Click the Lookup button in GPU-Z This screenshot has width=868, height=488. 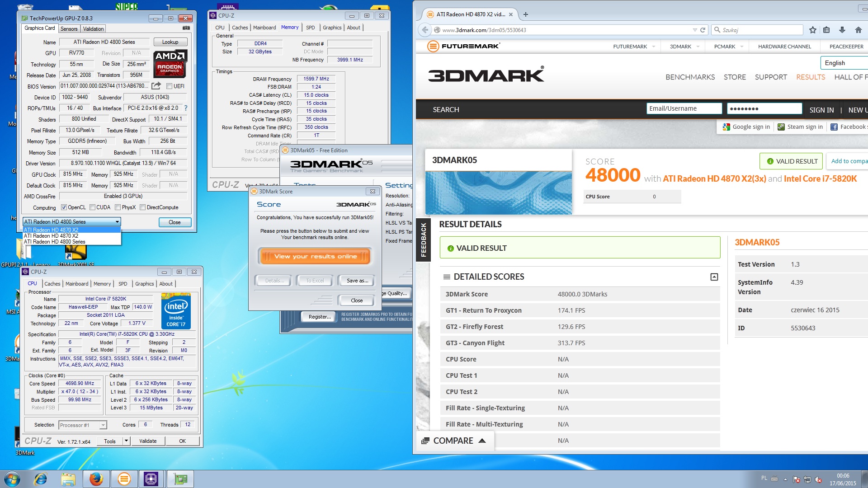pos(170,42)
